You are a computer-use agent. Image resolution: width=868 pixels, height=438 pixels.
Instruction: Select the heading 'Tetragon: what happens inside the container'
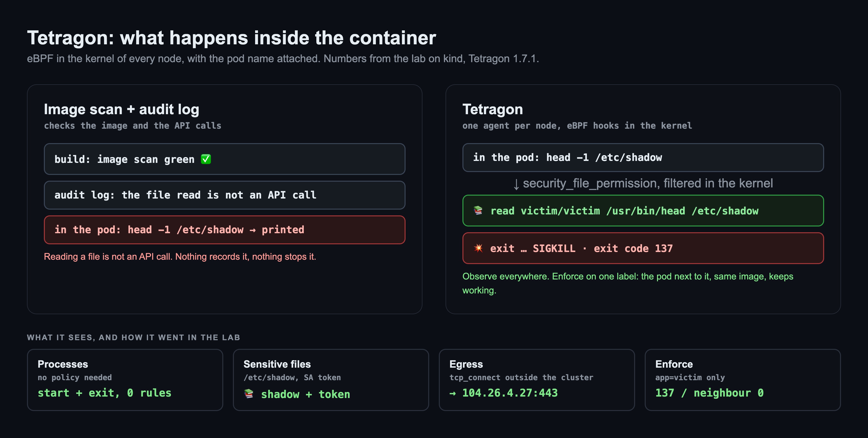(x=231, y=38)
